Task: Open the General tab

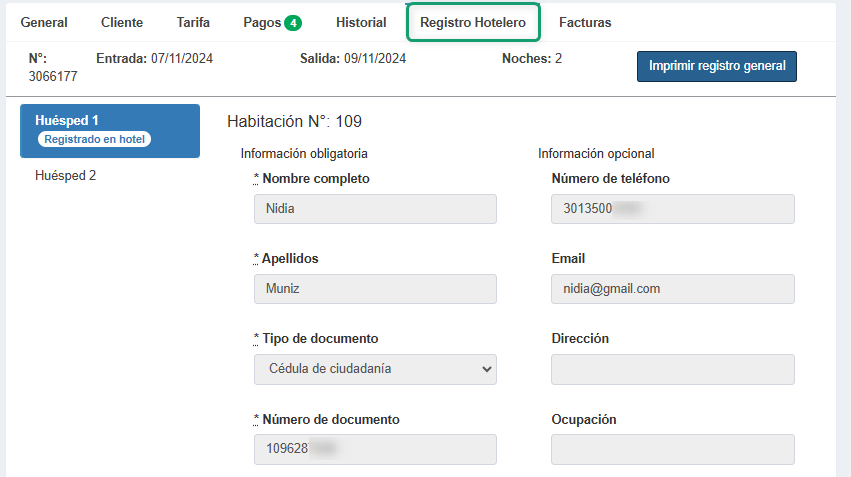Action: [44, 22]
